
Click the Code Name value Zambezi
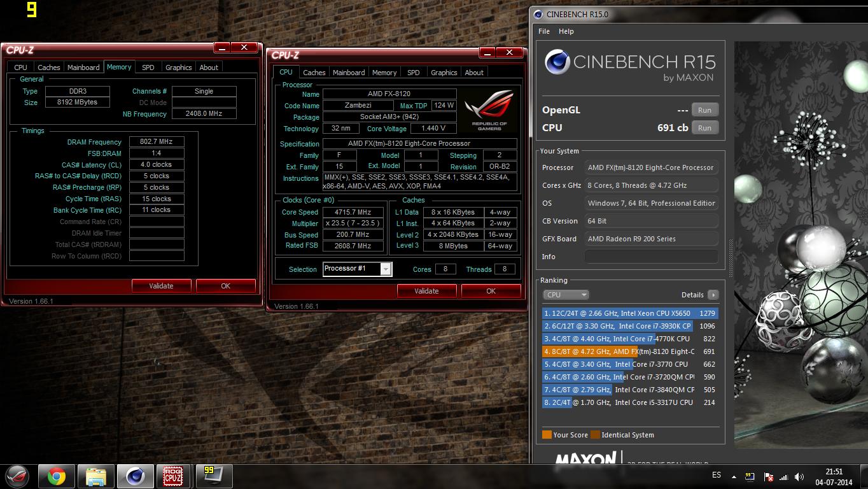point(358,106)
